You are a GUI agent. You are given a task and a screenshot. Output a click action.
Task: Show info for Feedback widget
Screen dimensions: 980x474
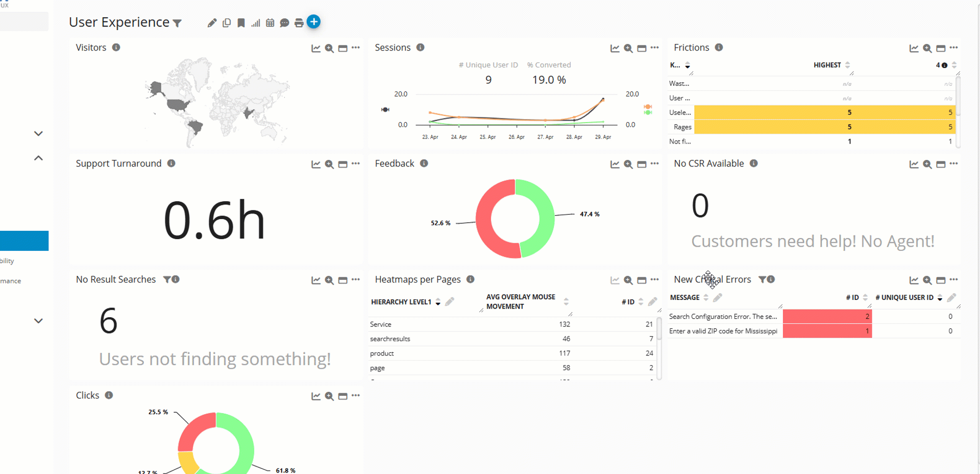pyautogui.click(x=424, y=163)
